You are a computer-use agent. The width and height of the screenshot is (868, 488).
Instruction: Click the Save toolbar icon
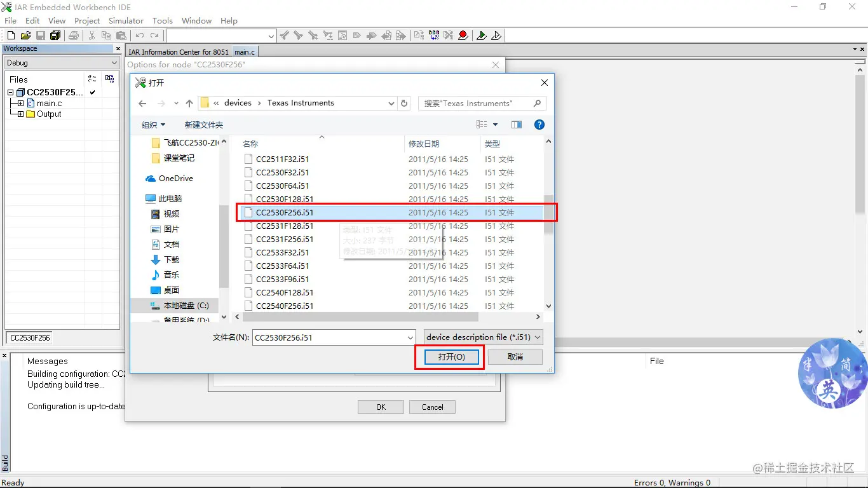tap(40, 36)
